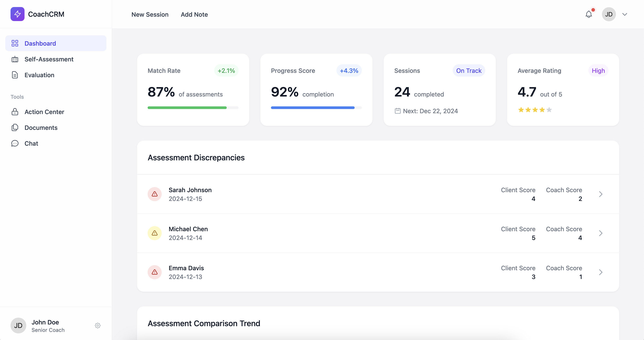
Task: Click Add Note in top bar
Action: (x=194, y=14)
